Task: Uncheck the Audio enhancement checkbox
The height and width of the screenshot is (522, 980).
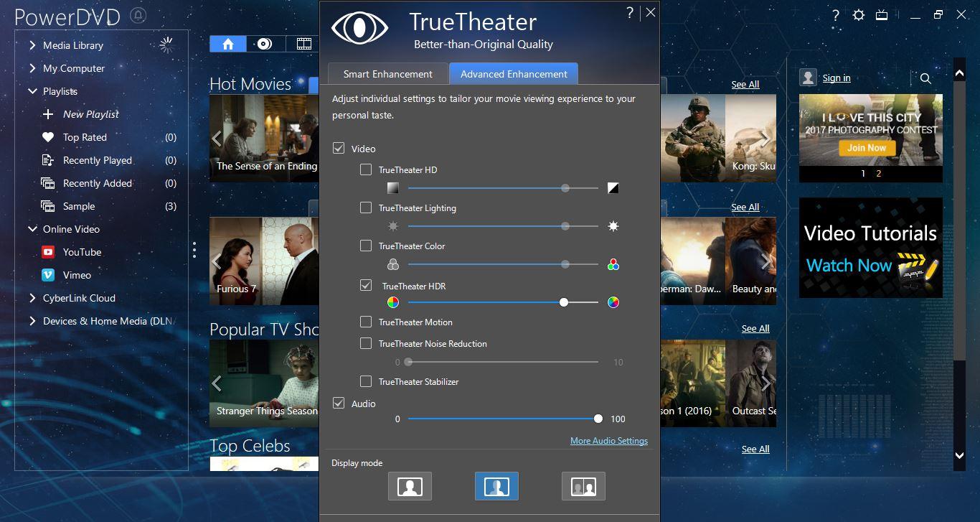Action: coord(339,404)
